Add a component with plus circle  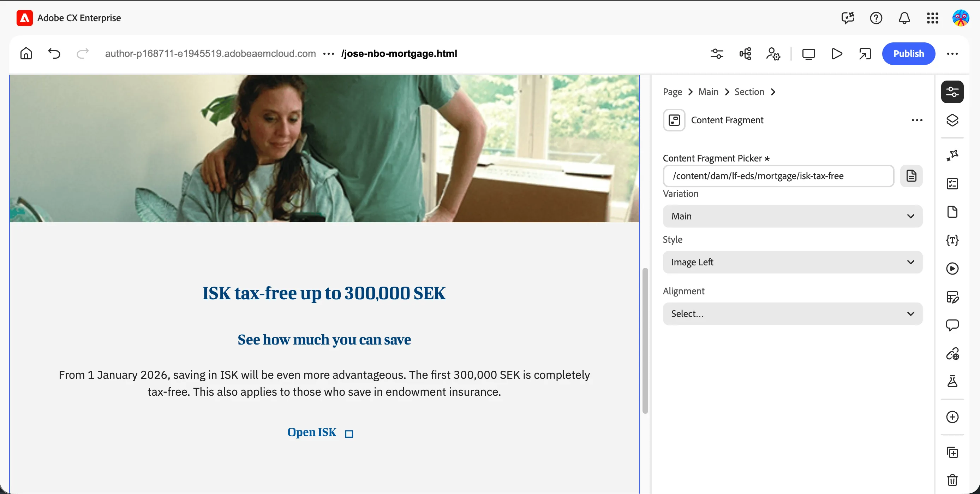point(952,417)
